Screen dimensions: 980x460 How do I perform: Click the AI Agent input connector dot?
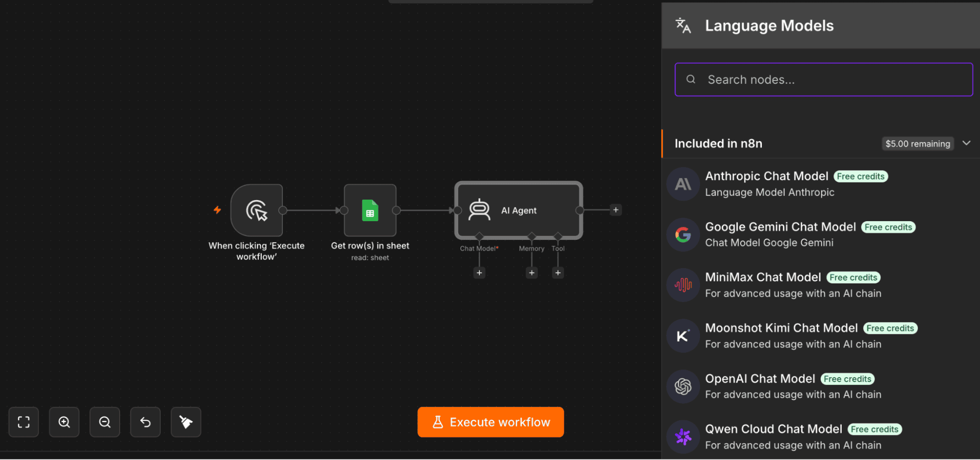tap(457, 210)
